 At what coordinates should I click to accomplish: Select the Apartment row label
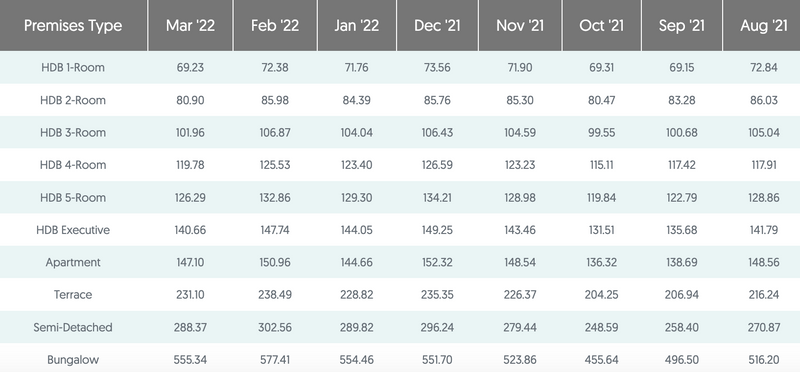pyautogui.click(x=73, y=262)
